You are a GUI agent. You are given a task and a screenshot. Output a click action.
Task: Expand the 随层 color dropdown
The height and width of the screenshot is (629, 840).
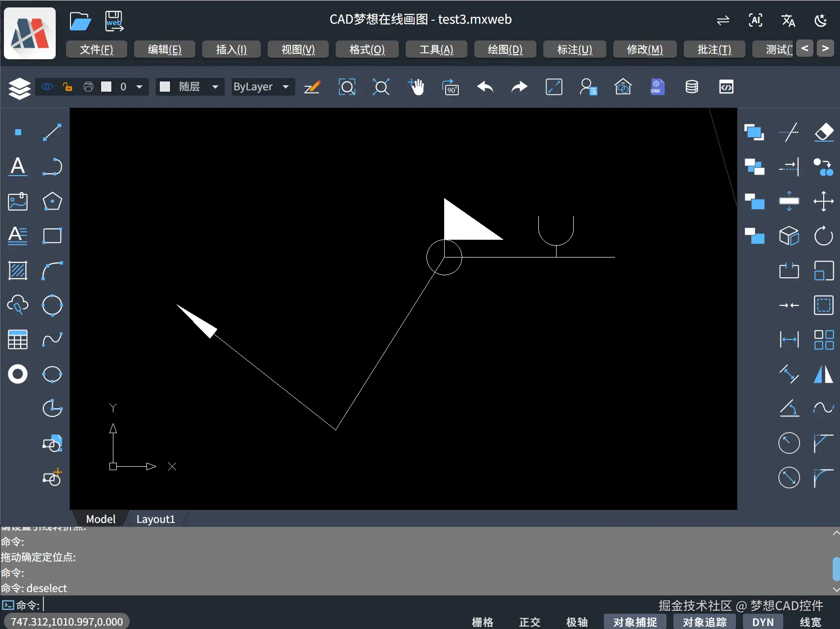[x=215, y=87]
